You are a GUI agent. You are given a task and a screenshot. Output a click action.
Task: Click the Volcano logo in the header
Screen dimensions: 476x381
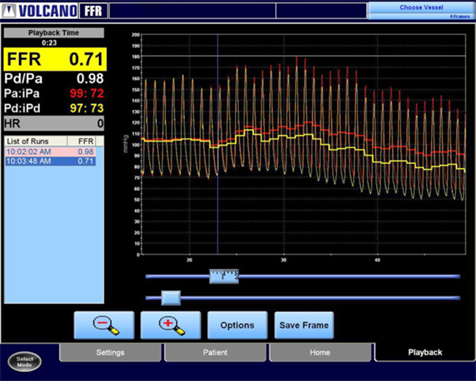[39, 11]
